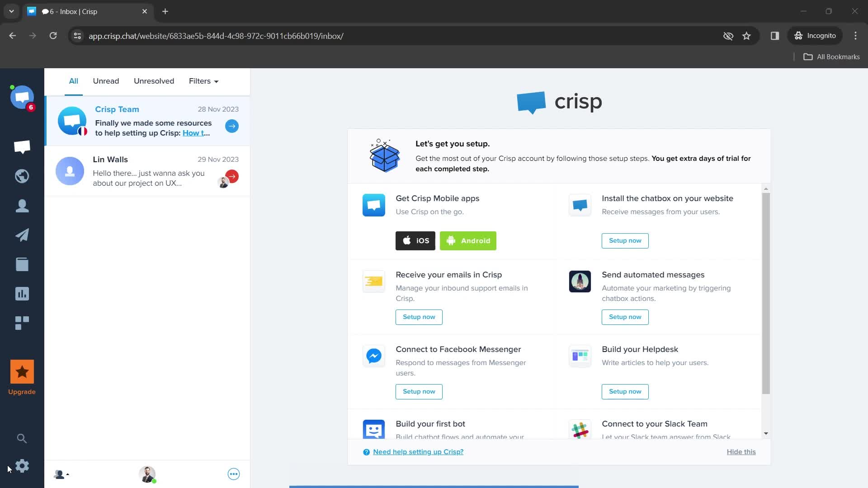Expand the Filters dropdown
The height and width of the screenshot is (488, 868).
(x=203, y=80)
